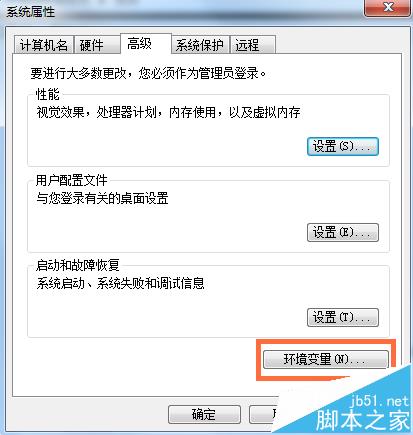
Task: Switch to the 计算机名 tab
Action: click(44, 45)
